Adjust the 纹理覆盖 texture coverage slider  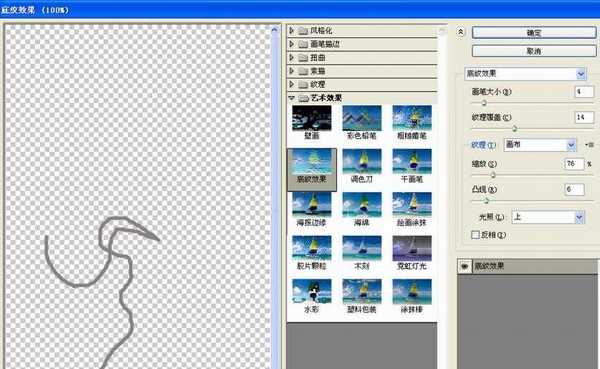pyautogui.click(x=515, y=128)
